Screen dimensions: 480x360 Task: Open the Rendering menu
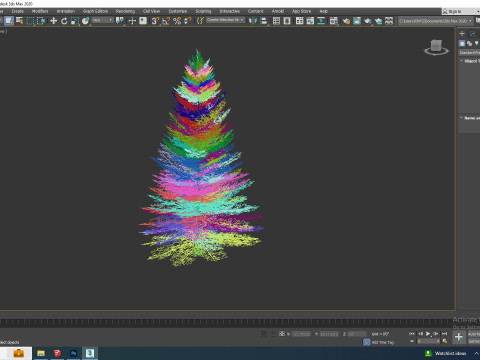125,11
